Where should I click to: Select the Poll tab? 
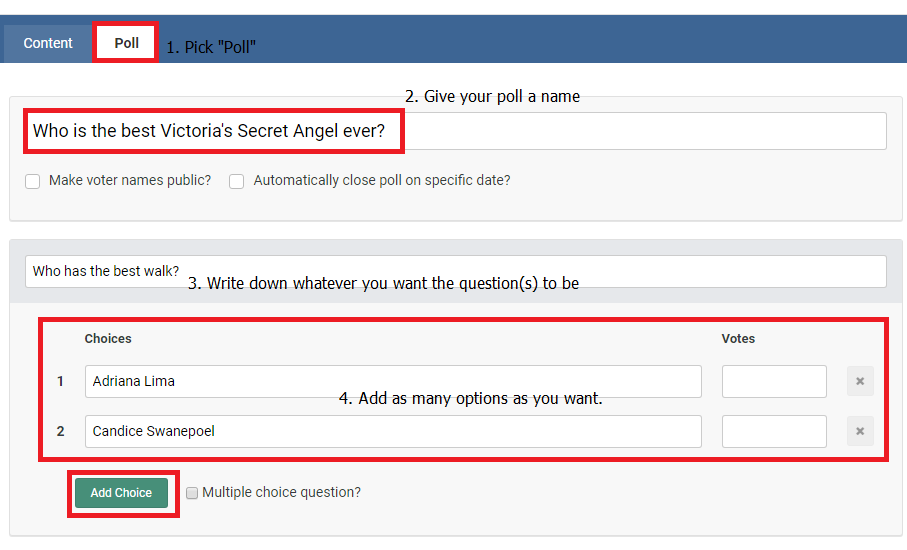point(126,43)
